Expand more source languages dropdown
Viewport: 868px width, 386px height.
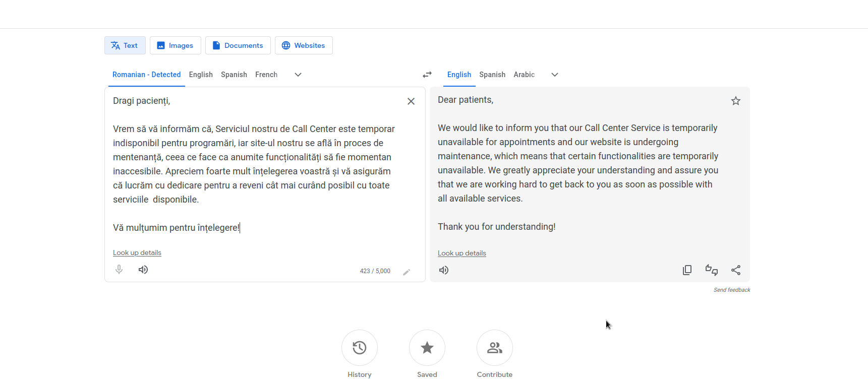click(298, 75)
